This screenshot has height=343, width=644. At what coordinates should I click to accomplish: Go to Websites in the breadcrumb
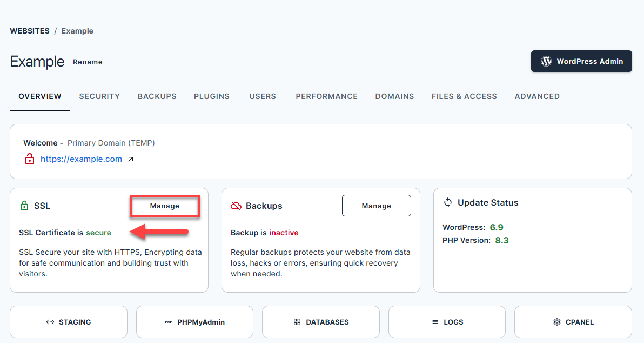30,31
